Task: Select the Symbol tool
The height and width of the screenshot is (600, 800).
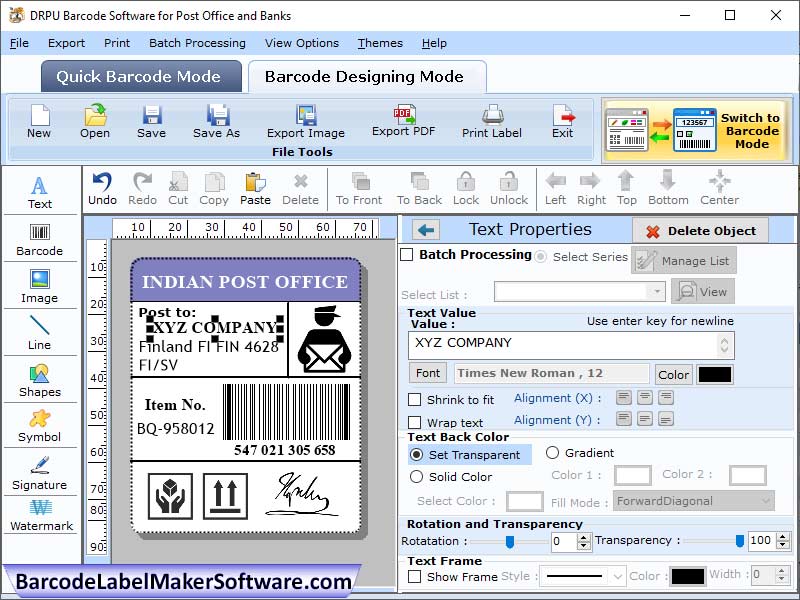Action: click(40, 427)
